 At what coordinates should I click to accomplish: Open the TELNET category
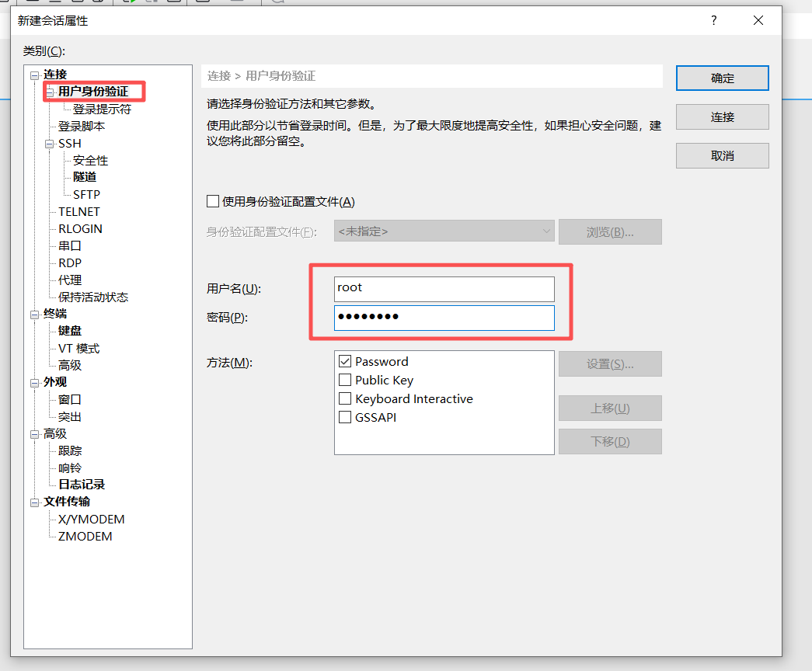[x=78, y=211]
